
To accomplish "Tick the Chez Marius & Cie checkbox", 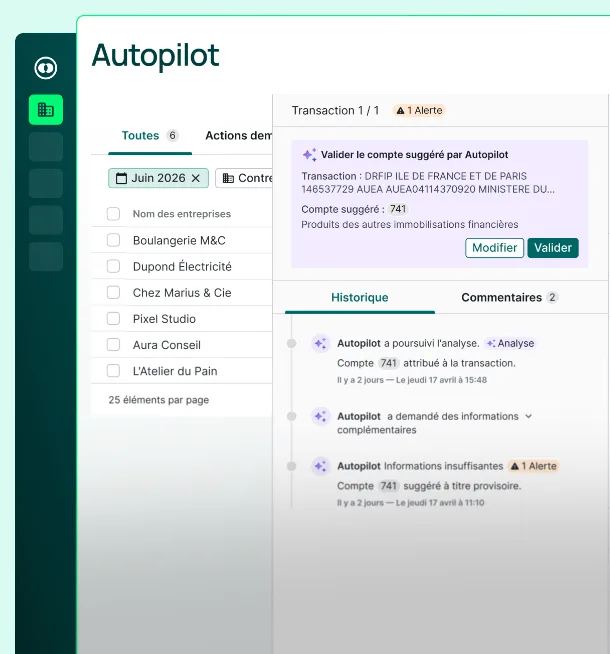I will click(x=113, y=292).
